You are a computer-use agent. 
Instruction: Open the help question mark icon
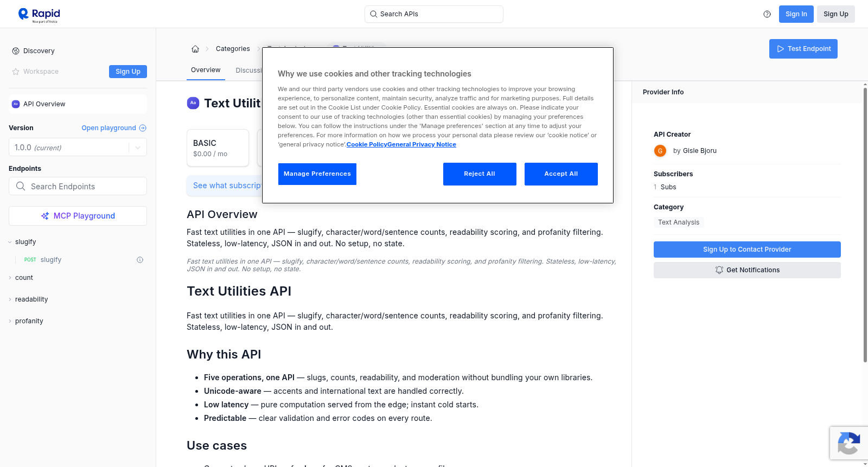coord(767,14)
